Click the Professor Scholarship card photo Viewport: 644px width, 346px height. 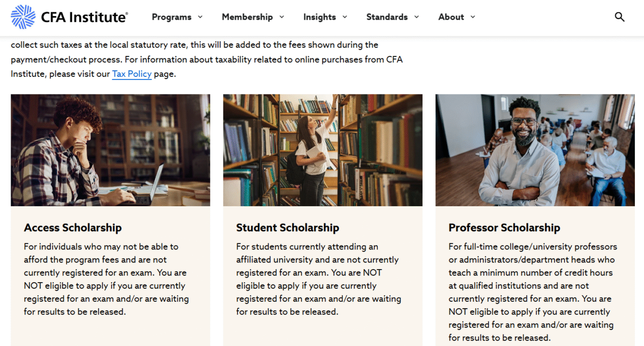point(535,150)
